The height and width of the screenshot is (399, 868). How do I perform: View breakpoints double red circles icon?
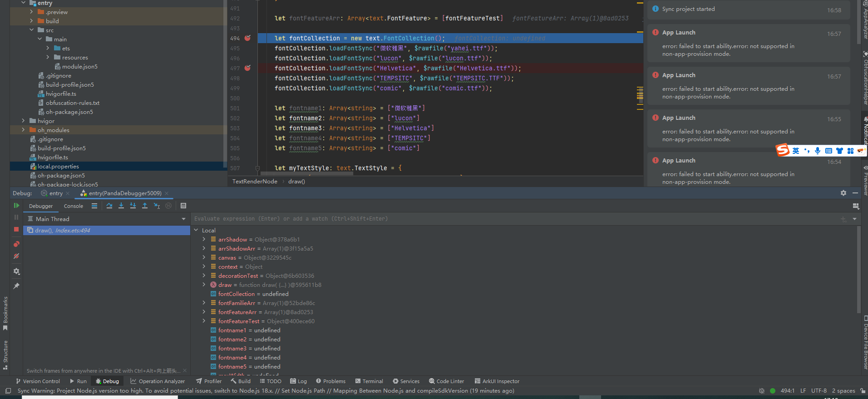(16, 244)
